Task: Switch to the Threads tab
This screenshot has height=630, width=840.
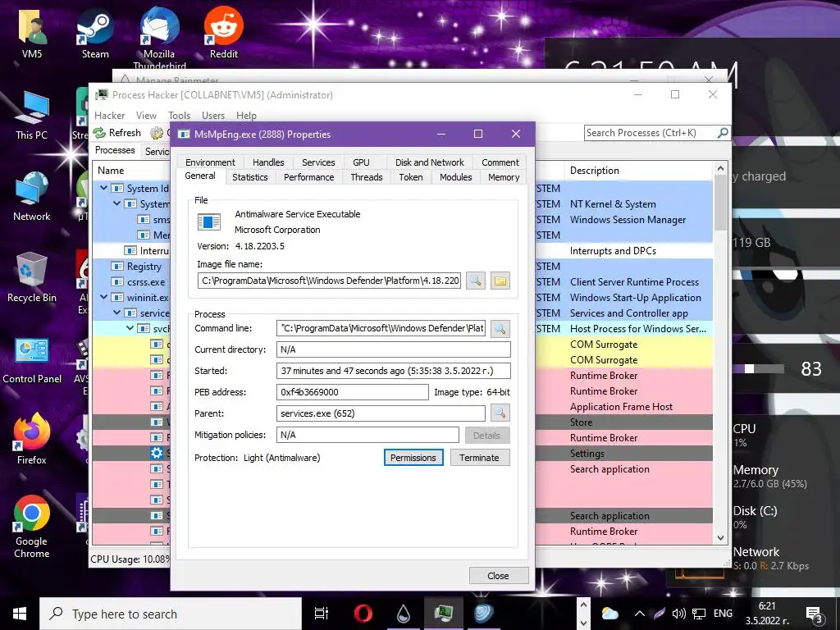Action: [367, 177]
